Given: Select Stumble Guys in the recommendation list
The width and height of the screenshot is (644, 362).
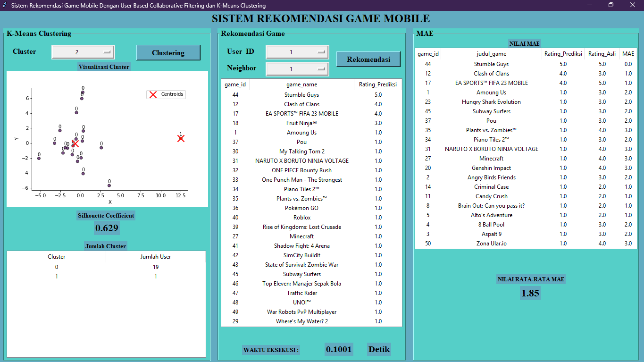Looking at the screenshot, I should [x=301, y=94].
